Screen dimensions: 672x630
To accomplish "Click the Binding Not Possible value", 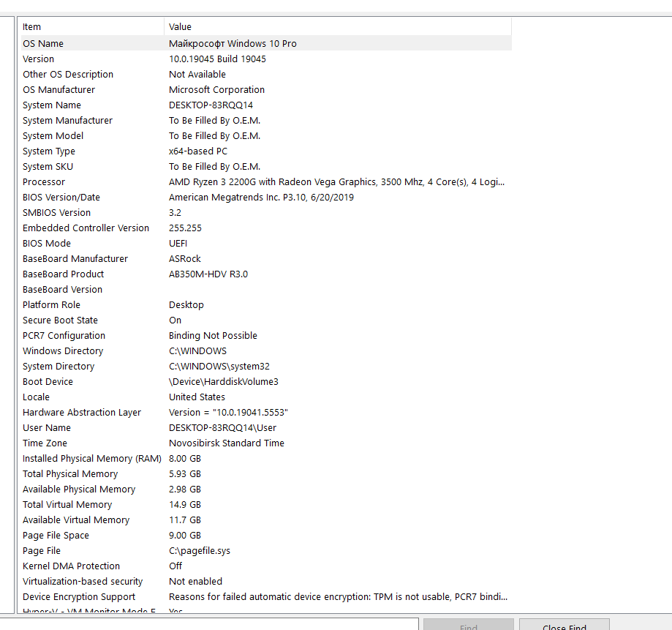I will [x=213, y=336].
